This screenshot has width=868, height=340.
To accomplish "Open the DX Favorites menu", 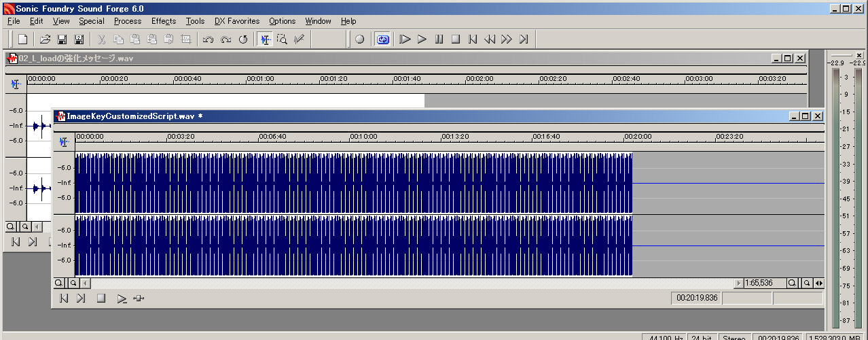I will coord(237,21).
